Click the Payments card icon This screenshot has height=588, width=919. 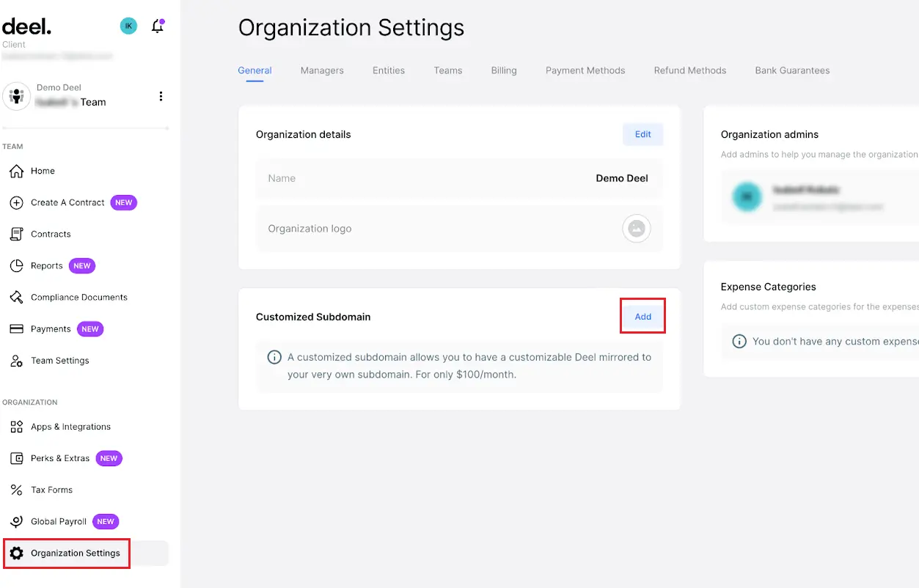click(x=16, y=328)
